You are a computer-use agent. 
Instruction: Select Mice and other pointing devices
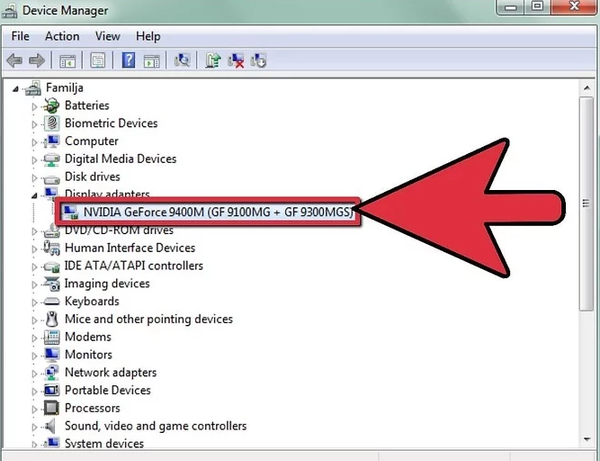[x=148, y=319]
